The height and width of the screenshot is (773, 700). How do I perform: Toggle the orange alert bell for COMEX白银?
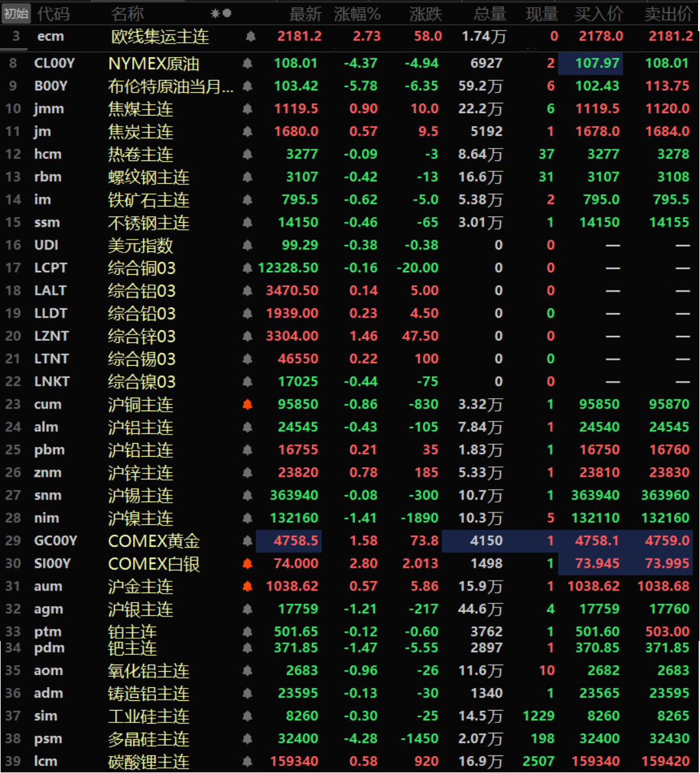coord(247,563)
